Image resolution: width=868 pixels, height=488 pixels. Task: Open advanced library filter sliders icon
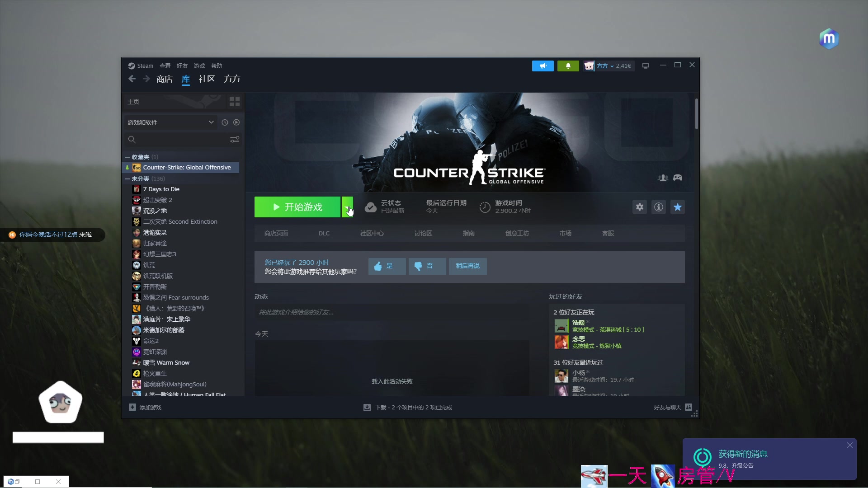[235, 139]
